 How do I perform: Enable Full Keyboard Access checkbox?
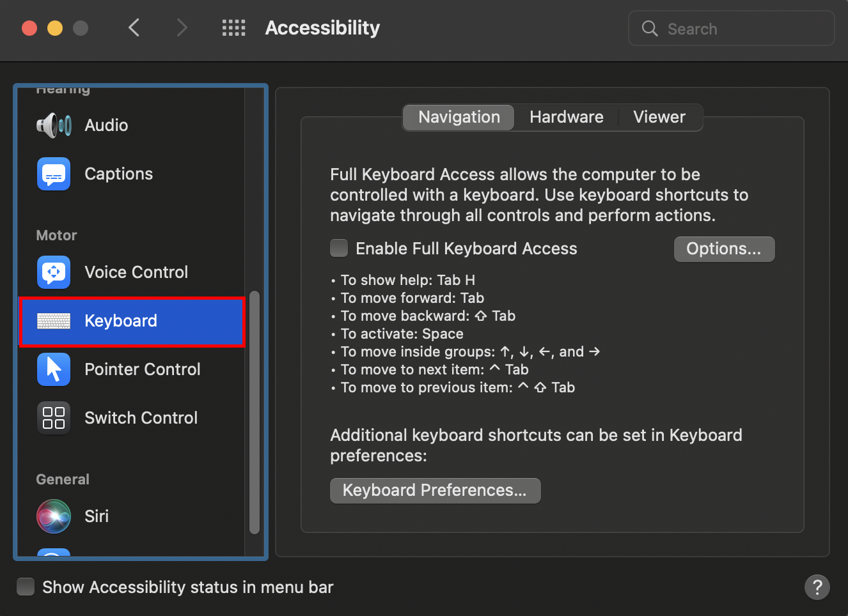tap(339, 248)
